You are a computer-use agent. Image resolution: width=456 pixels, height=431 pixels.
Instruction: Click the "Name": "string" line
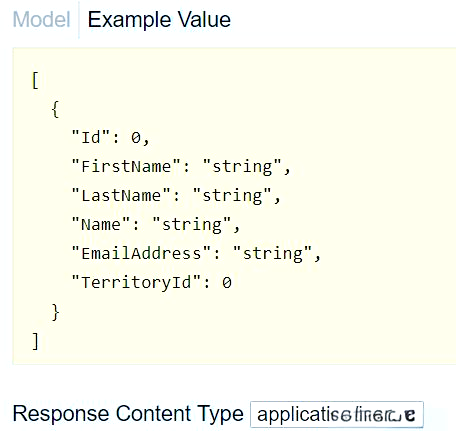pos(156,224)
